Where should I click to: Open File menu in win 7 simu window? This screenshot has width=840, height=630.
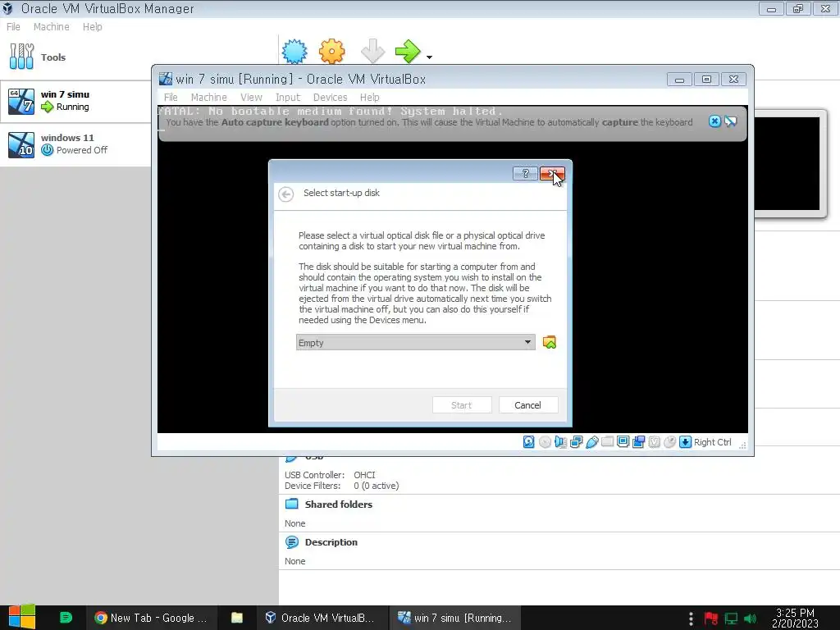click(171, 98)
